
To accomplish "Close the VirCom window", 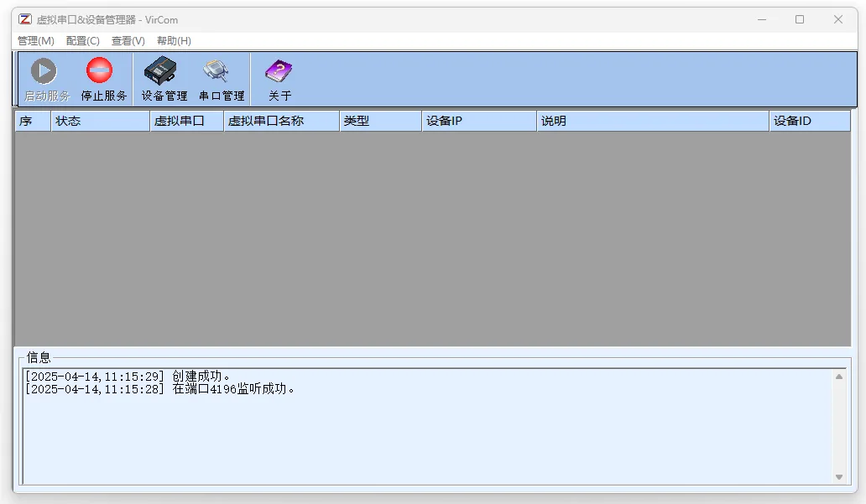I will pos(837,19).
